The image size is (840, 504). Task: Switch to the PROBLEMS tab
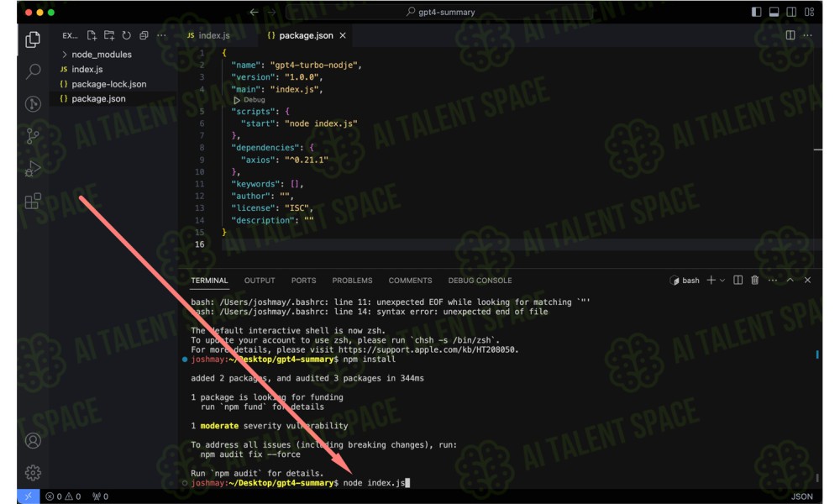point(352,281)
